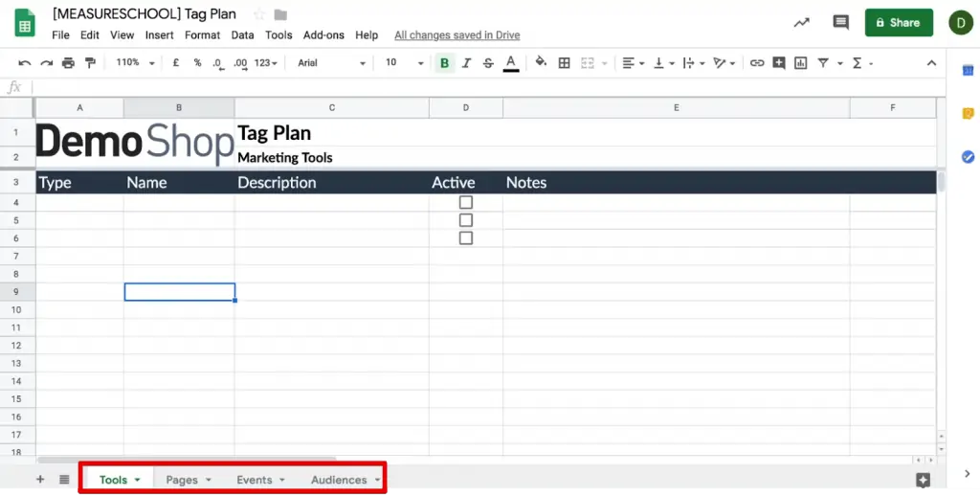The image size is (980, 496).
Task: Open the Arial font dropdown
Action: click(x=331, y=62)
